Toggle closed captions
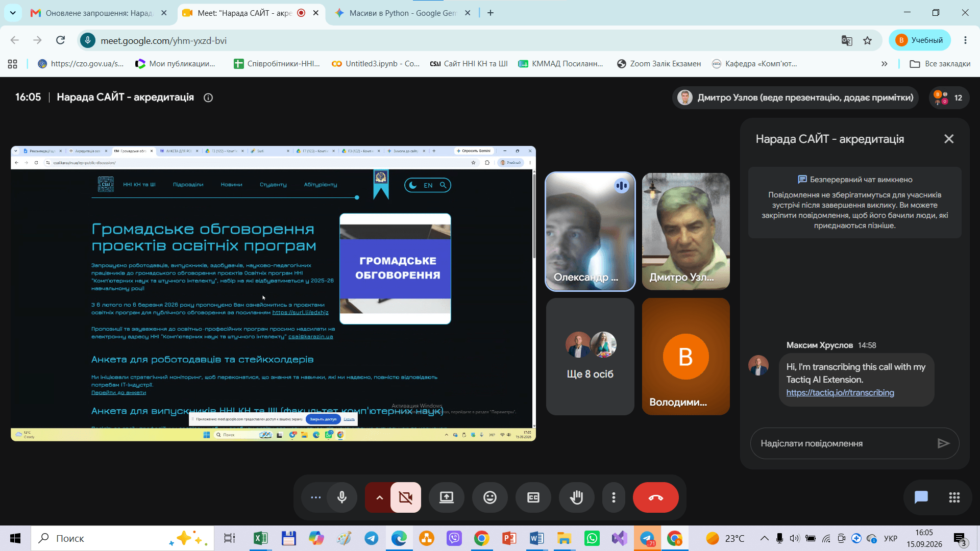The height and width of the screenshot is (551, 980). pyautogui.click(x=533, y=497)
